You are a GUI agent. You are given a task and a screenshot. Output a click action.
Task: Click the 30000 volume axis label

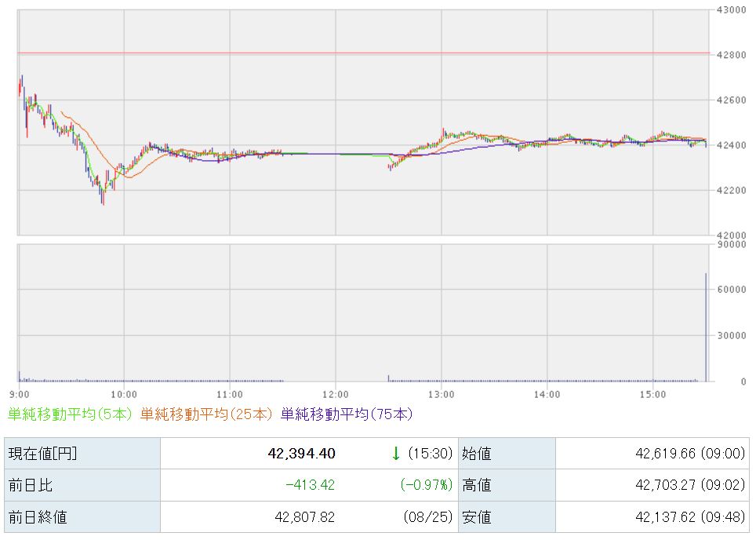(x=732, y=335)
